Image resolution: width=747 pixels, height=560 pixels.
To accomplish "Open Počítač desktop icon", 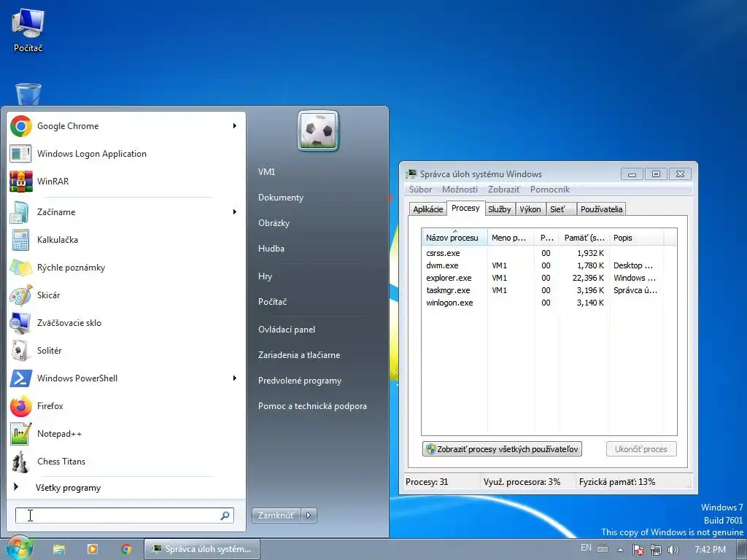I will [x=28, y=30].
